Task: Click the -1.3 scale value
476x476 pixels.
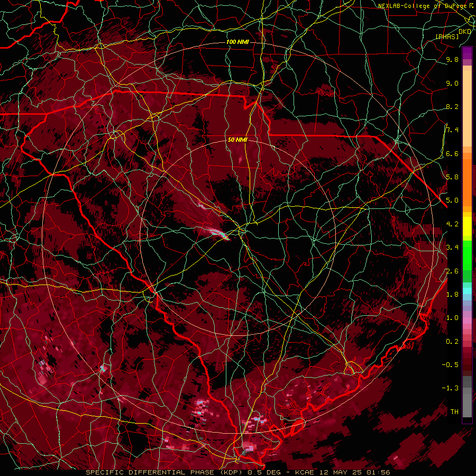Action: click(450, 388)
